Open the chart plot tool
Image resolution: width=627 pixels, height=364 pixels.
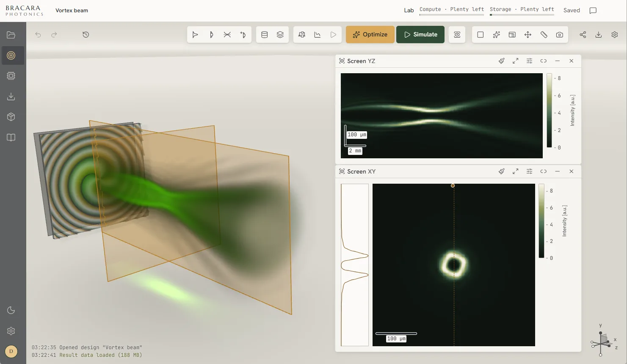(318, 35)
